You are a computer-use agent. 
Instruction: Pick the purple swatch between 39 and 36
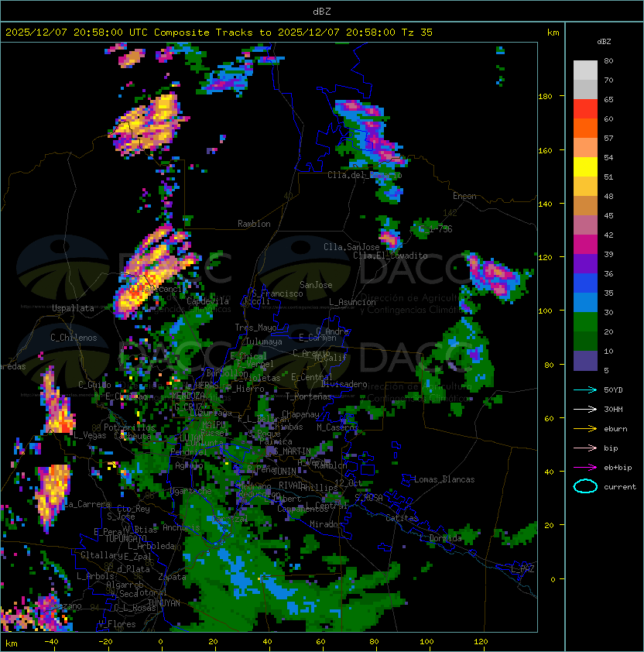click(x=585, y=263)
